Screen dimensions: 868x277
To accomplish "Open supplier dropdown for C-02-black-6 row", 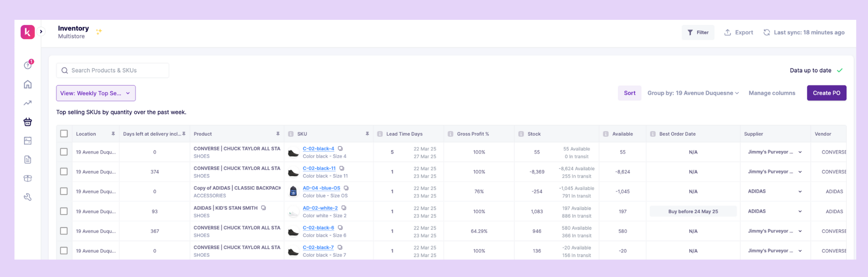I will click(775, 231).
